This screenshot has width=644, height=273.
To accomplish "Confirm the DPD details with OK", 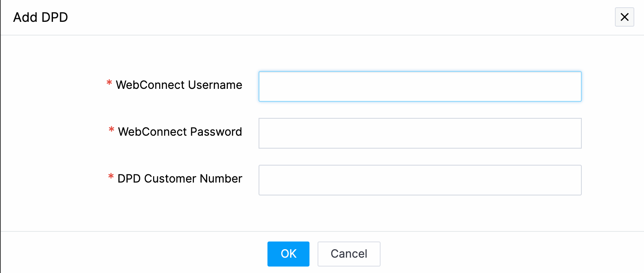I will click(288, 254).
